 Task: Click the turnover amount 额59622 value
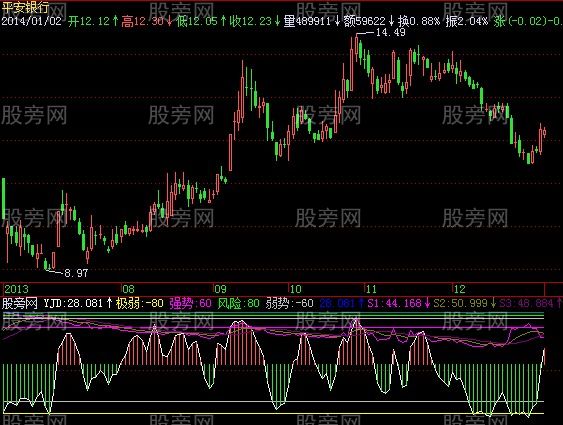pyautogui.click(x=364, y=21)
